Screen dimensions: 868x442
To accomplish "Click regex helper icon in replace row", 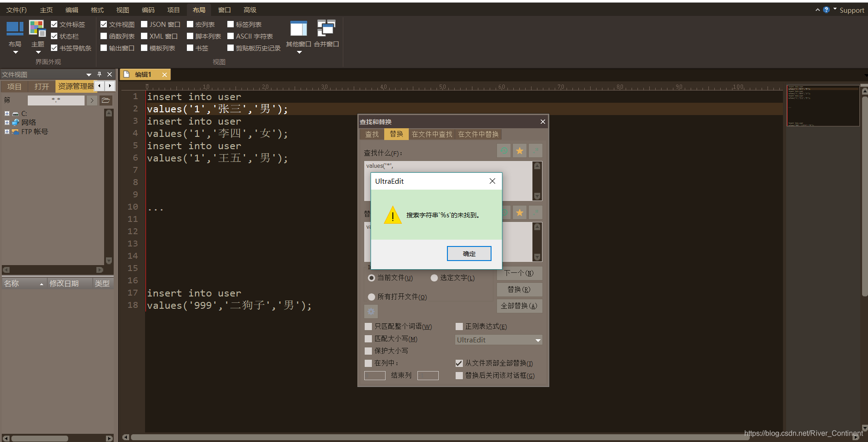I will 536,212.
